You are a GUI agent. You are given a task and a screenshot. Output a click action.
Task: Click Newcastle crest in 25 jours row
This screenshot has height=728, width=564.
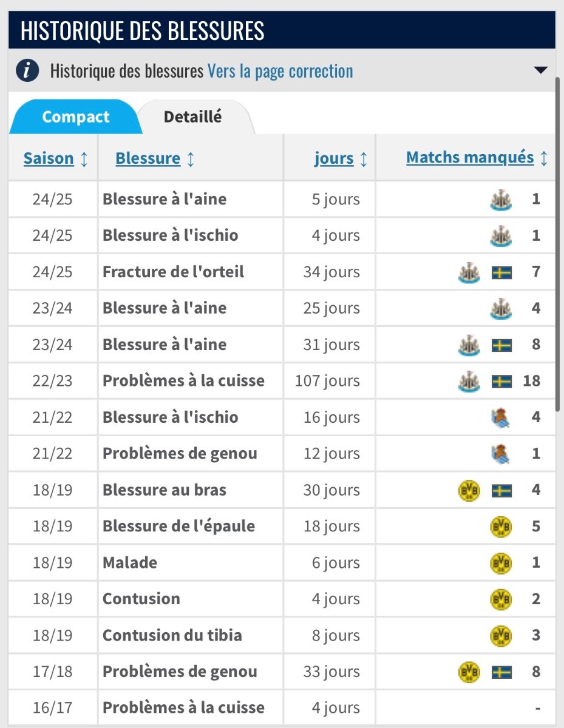point(501,308)
